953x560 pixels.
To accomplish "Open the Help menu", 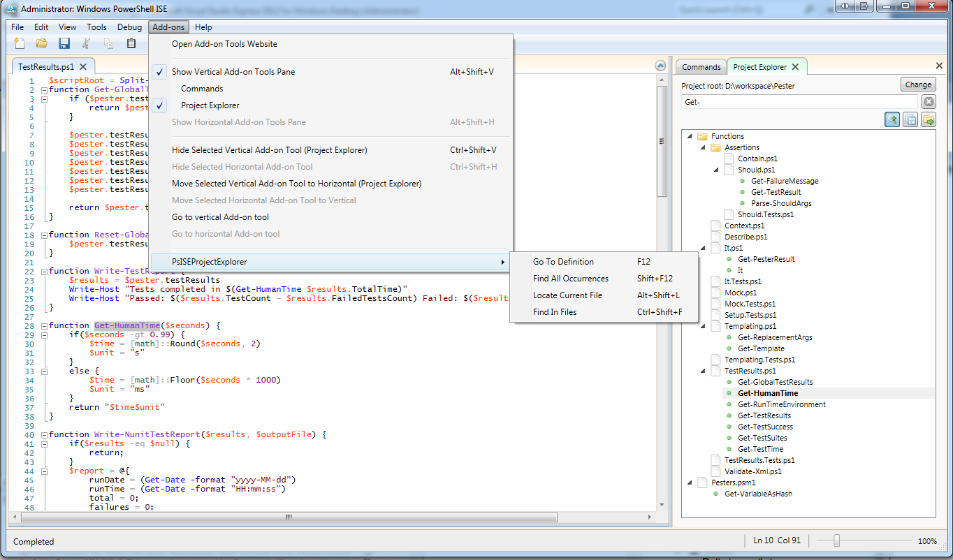I will pyautogui.click(x=204, y=27).
